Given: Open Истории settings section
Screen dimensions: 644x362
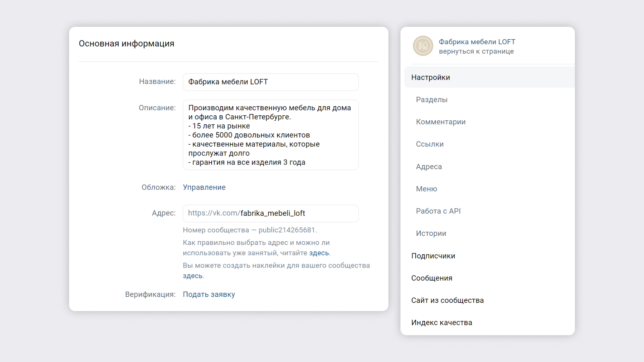Looking at the screenshot, I should pyautogui.click(x=431, y=233).
